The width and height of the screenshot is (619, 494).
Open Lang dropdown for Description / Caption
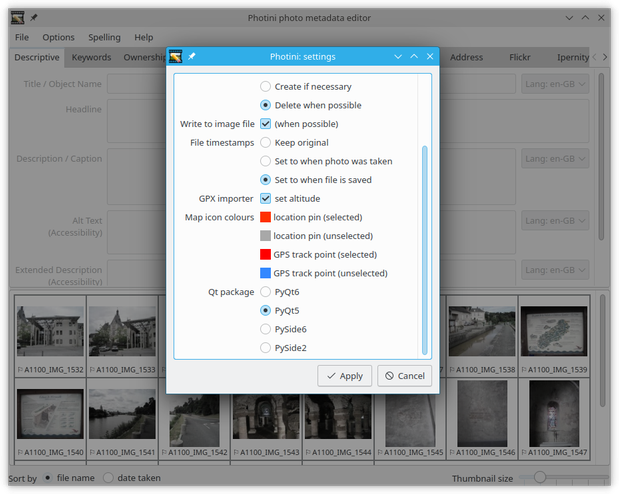pyautogui.click(x=555, y=159)
